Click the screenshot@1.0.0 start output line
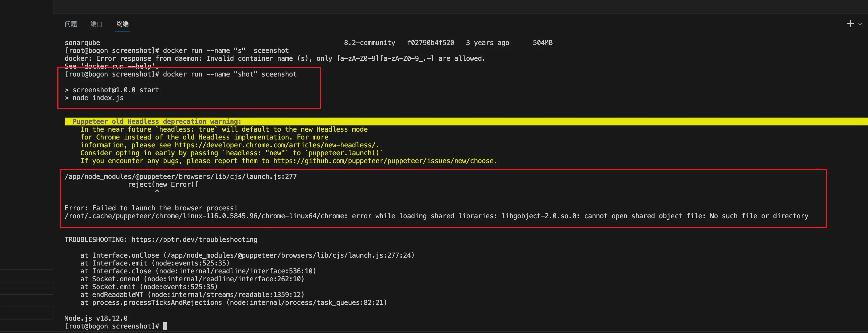868x333 pixels. [x=112, y=90]
